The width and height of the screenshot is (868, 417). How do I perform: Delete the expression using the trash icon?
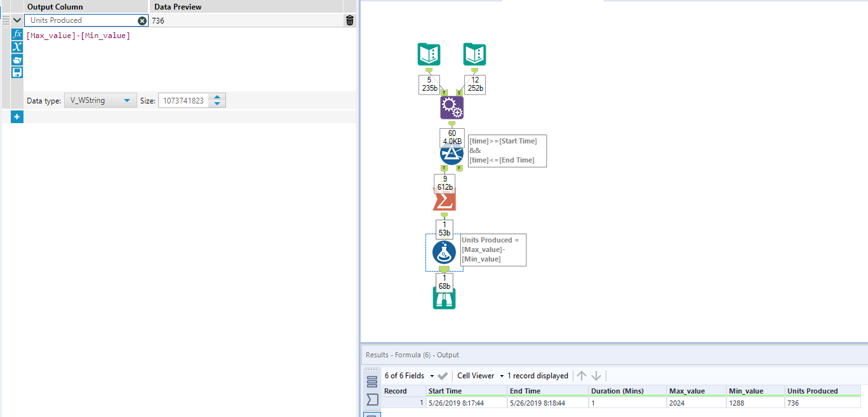349,20
